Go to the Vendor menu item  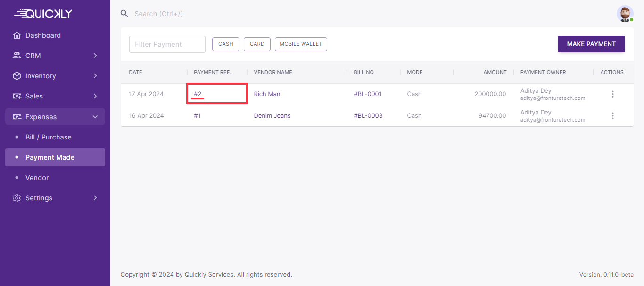[x=37, y=178]
